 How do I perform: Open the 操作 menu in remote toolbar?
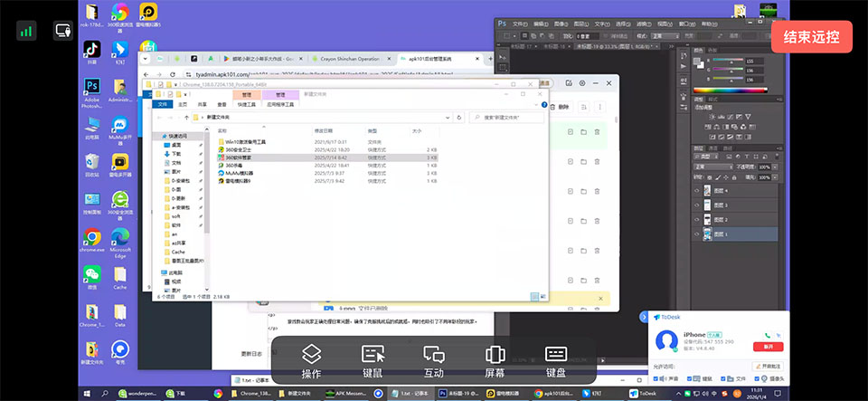tap(311, 361)
